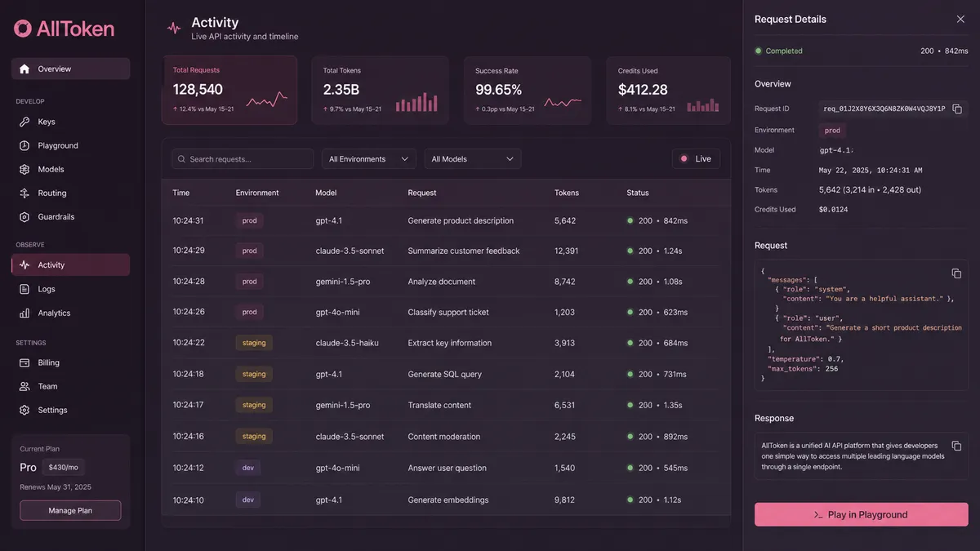Open Overview from the sidebar
Viewport: 980px width, 551px height.
[x=70, y=69]
